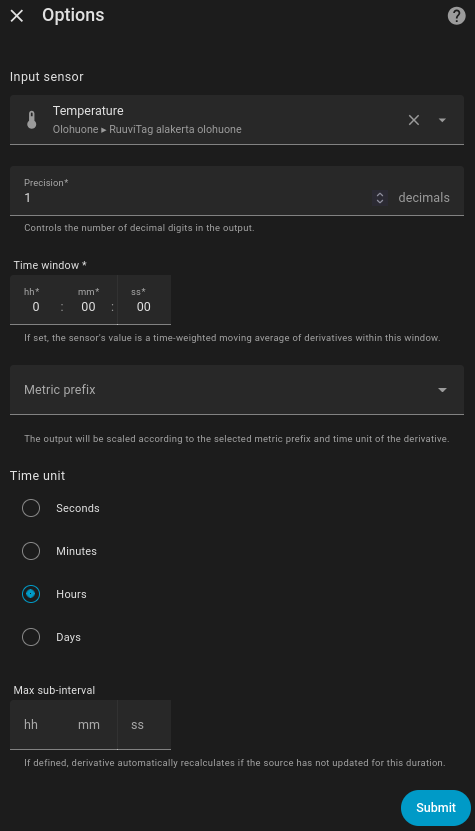Click Max sub-interval hh field
This screenshot has height=831, width=475.
(x=36, y=725)
